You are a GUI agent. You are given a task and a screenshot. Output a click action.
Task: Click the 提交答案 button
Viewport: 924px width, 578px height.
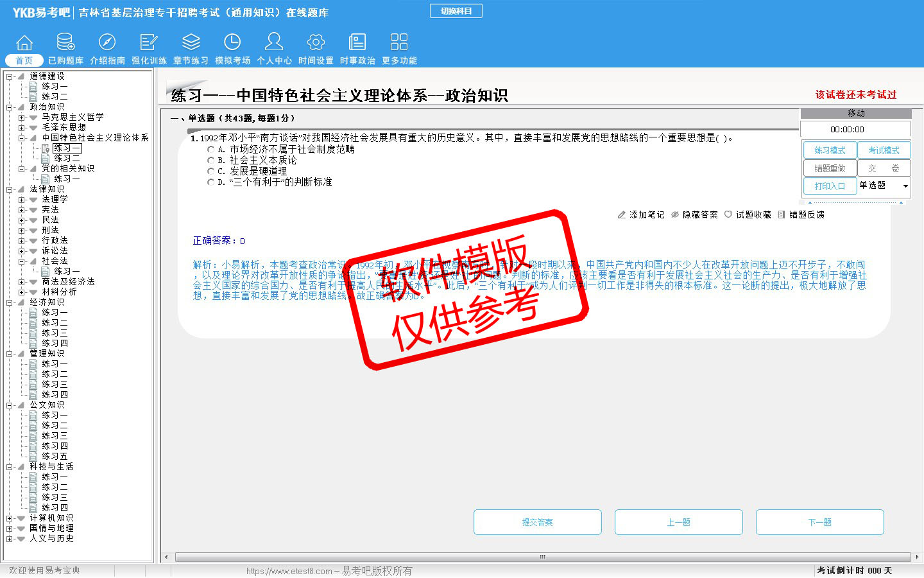tap(537, 522)
